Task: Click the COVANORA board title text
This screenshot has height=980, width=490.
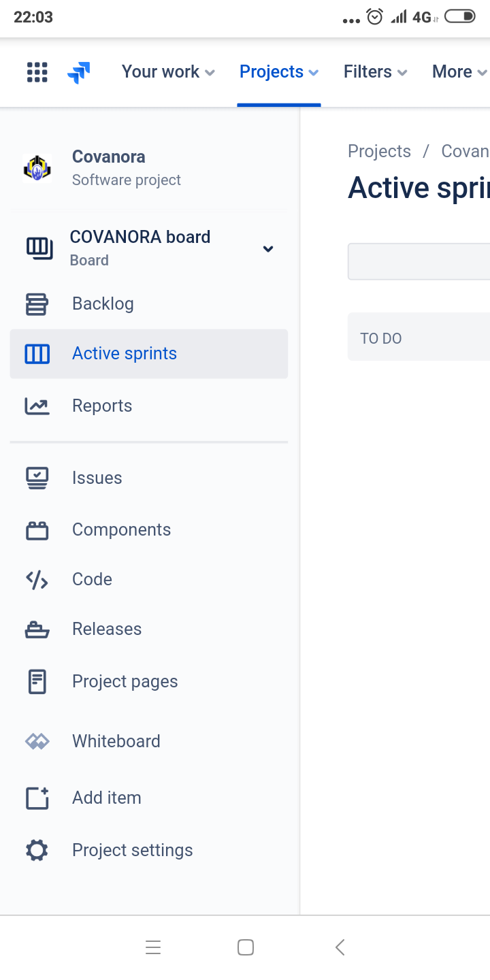Action: (140, 237)
